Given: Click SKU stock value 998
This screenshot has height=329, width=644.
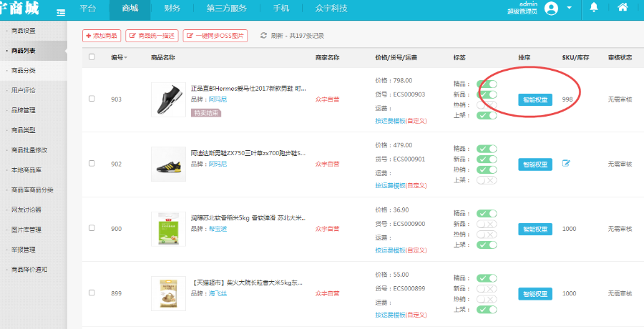Looking at the screenshot, I should (567, 99).
